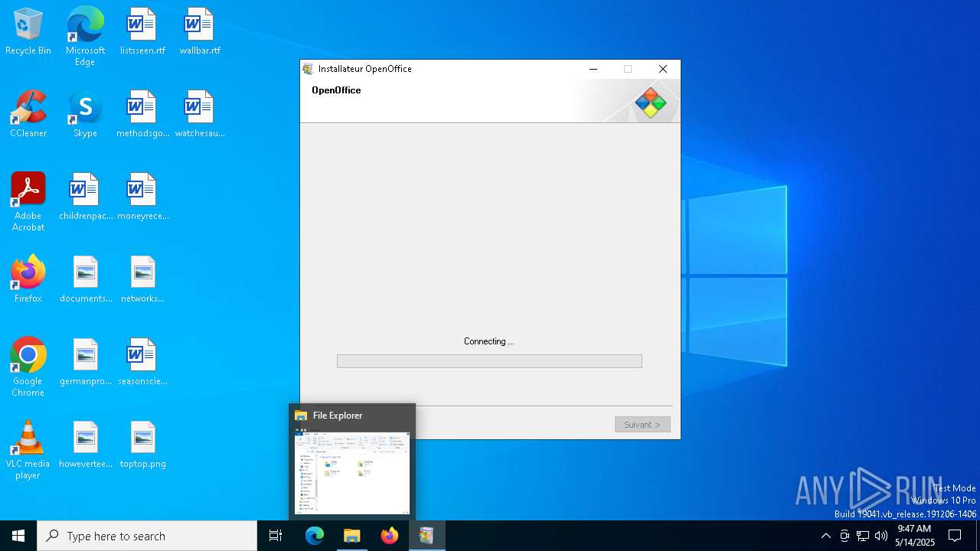Open the Google Chrome desktop shortcut
The image size is (980, 551).
[28, 367]
